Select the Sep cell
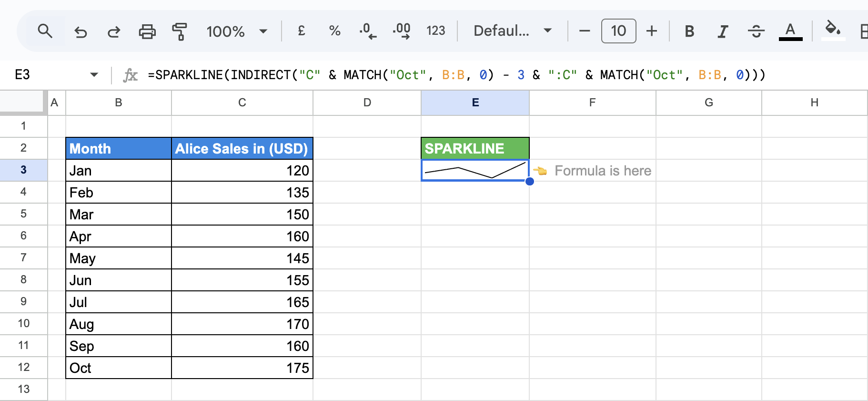Image resolution: width=868 pixels, height=401 pixels. (x=119, y=346)
